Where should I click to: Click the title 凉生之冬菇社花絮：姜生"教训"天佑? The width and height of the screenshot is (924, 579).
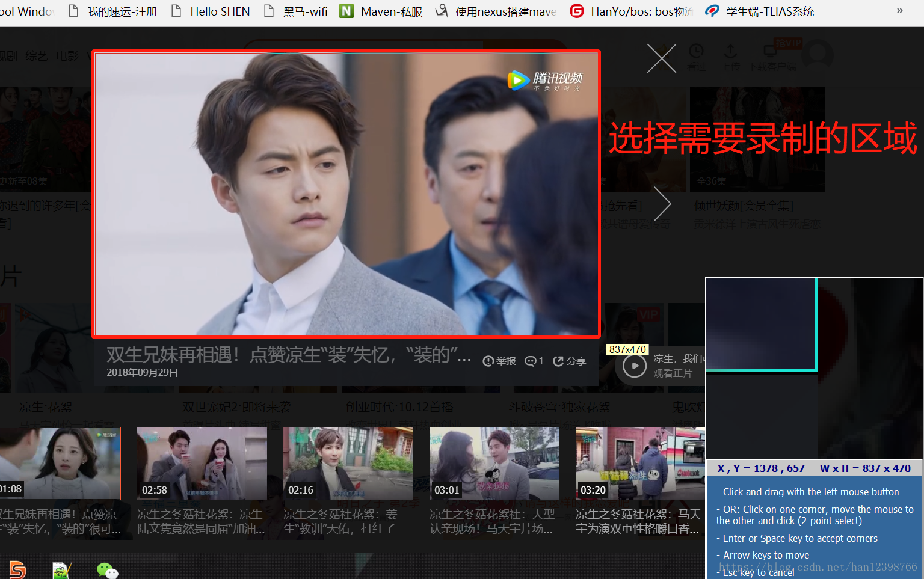pyautogui.click(x=340, y=521)
